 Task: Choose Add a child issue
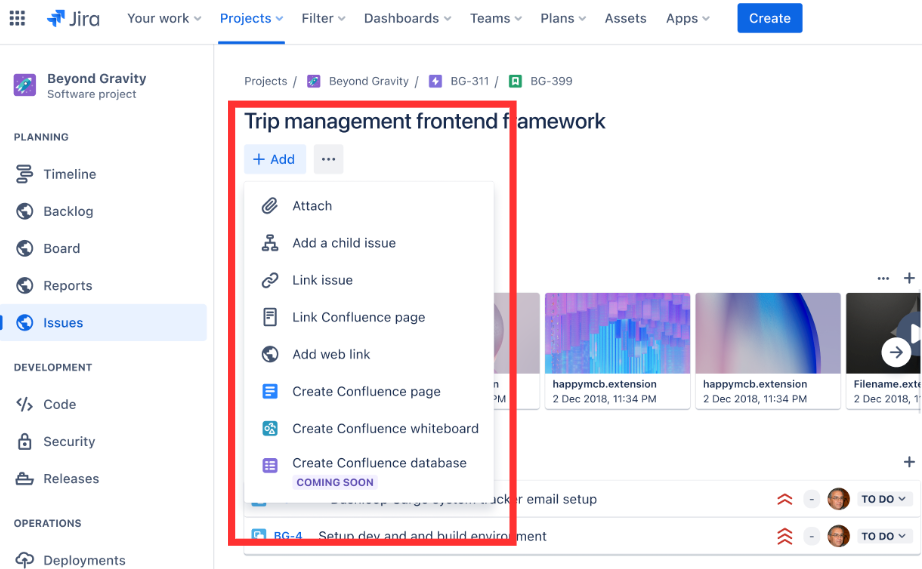coord(369,243)
